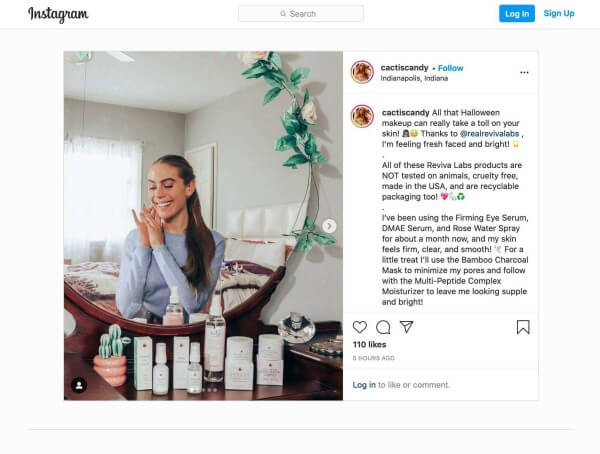Open the Sign Up link

click(559, 14)
